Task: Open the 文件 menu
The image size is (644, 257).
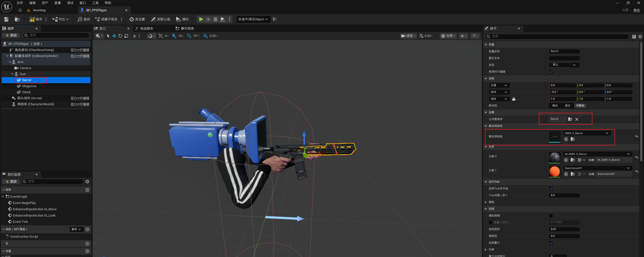Action: pyautogui.click(x=20, y=3)
